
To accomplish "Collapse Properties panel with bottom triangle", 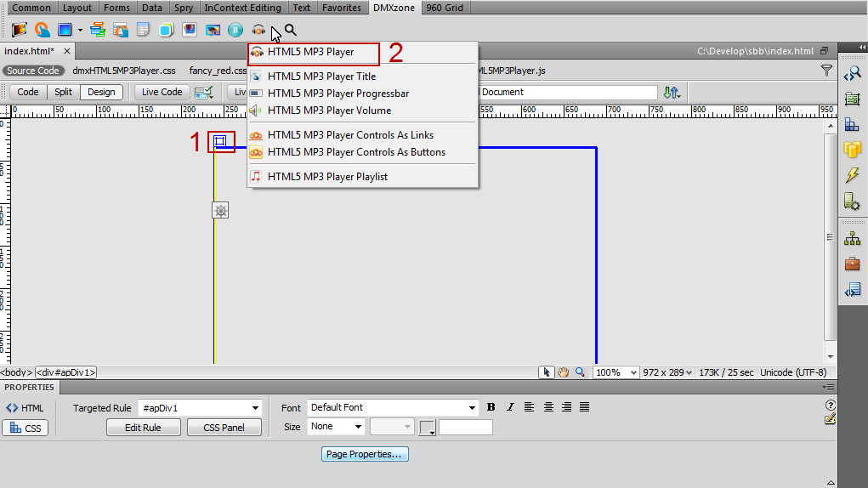I will coord(831,482).
